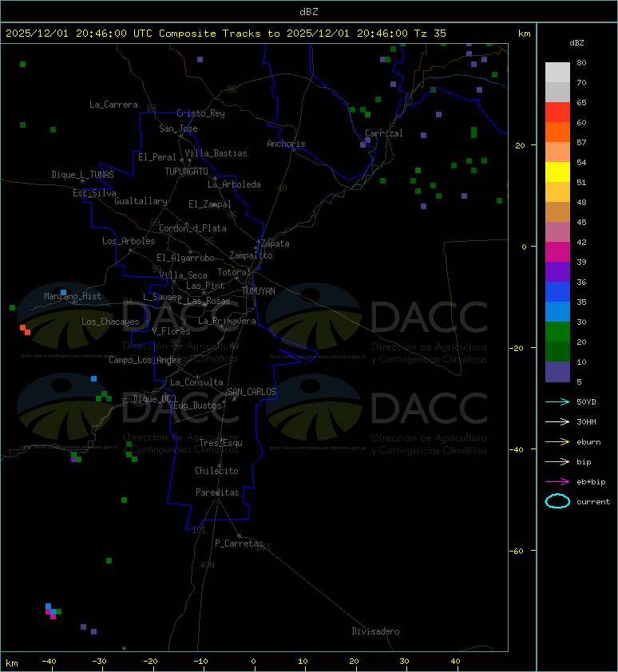
Task: Select the purple 39–36 dBZ swatch
Action: [x=557, y=271]
